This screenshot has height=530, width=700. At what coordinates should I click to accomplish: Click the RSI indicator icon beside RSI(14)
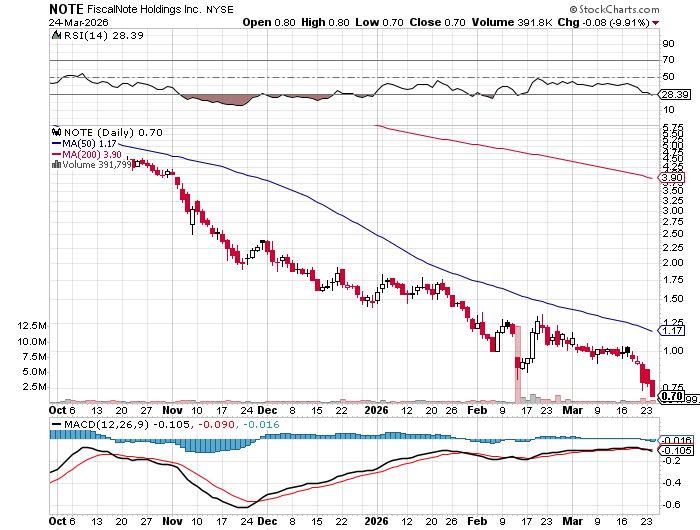(56, 35)
